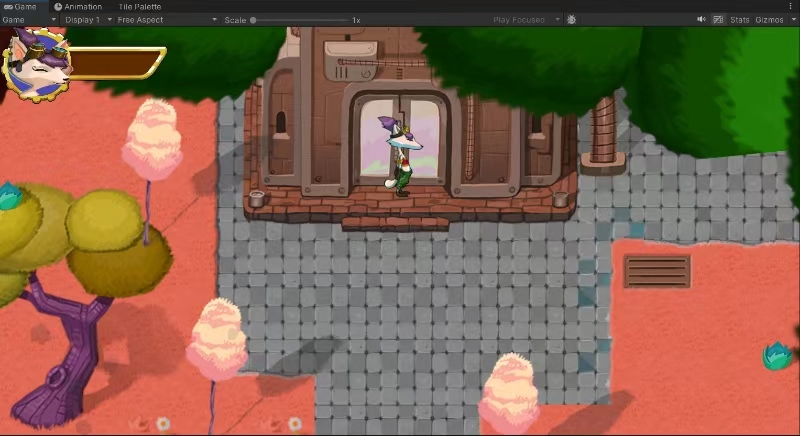Click the fox character portrait icon
Image resolution: width=800 pixels, height=436 pixels.
coord(35,64)
